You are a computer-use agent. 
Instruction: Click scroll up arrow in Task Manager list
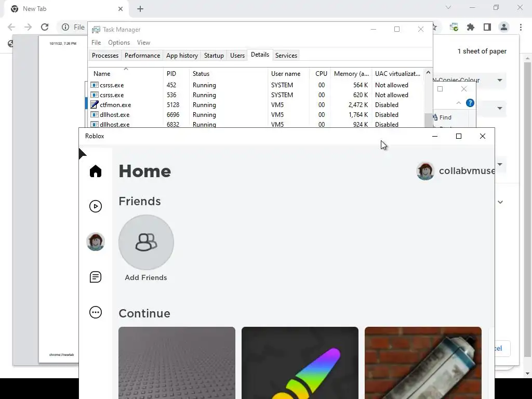[x=428, y=72]
